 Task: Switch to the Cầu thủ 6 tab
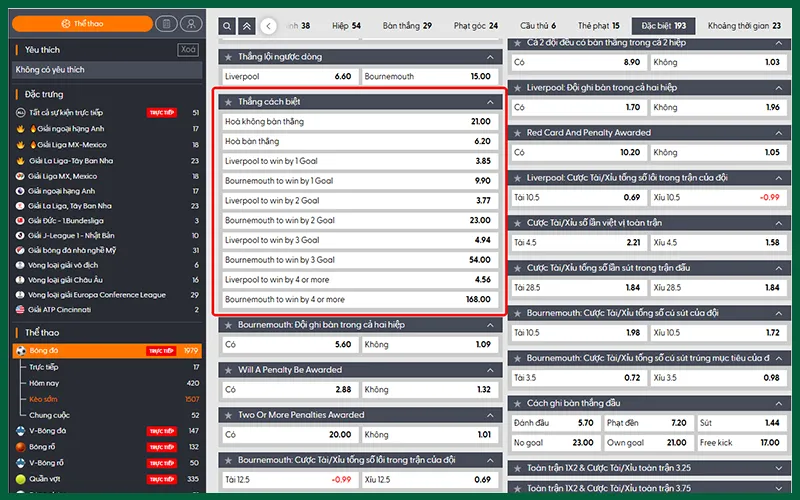tap(538, 26)
